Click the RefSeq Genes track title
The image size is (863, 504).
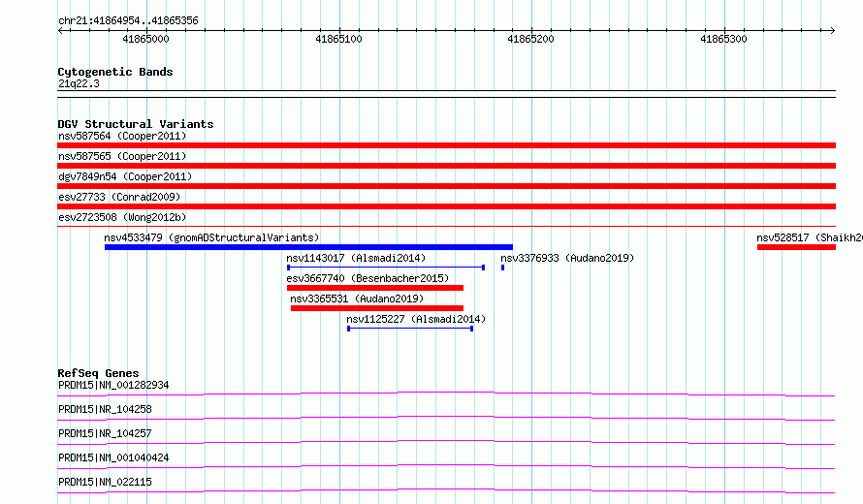(98, 373)
